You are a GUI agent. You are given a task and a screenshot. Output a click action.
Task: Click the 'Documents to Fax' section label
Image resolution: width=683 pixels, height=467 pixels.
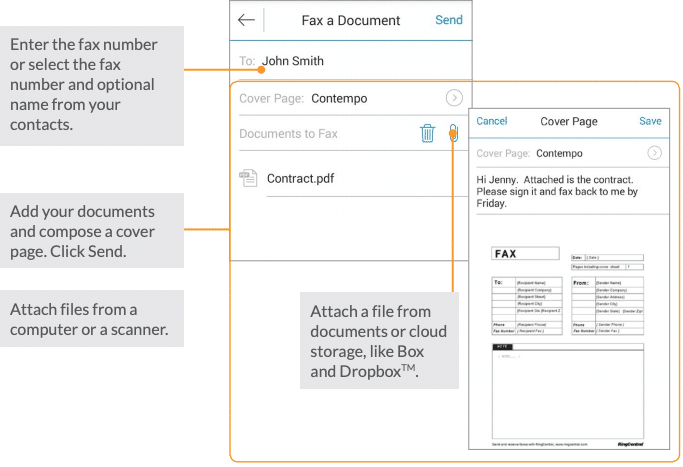click(x=288, y=133)
